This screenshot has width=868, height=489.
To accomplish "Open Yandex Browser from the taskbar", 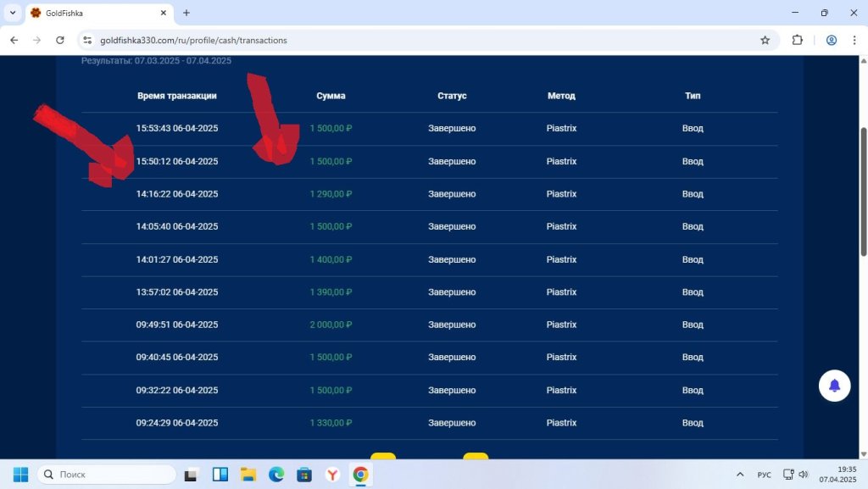I will coord(332,474).
